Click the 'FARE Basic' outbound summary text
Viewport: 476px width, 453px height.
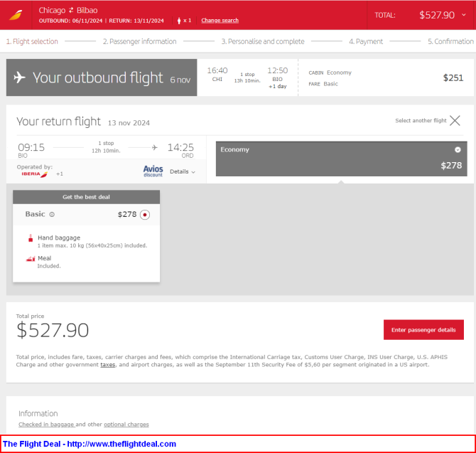[x=323, y=84]
